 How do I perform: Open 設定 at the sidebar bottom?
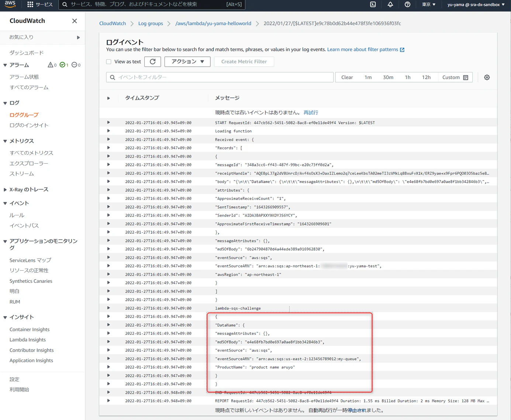[x=14, y=379]
